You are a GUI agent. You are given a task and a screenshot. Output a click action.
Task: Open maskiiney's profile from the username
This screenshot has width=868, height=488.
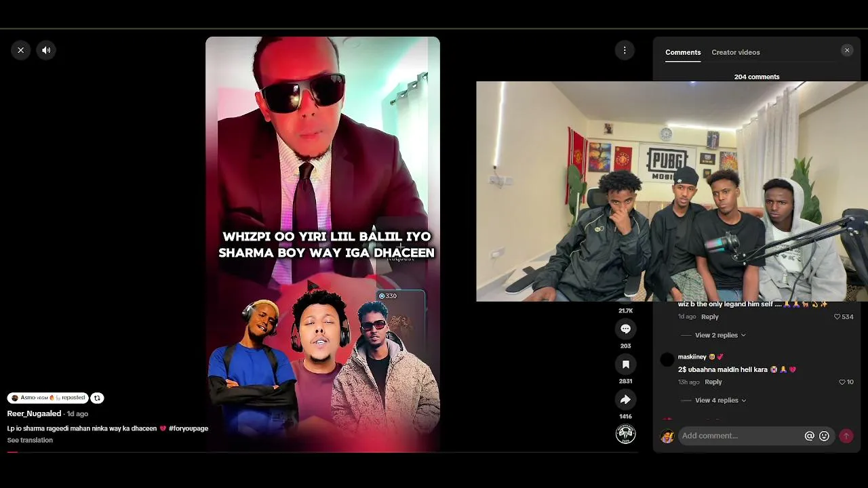[692, 357]
